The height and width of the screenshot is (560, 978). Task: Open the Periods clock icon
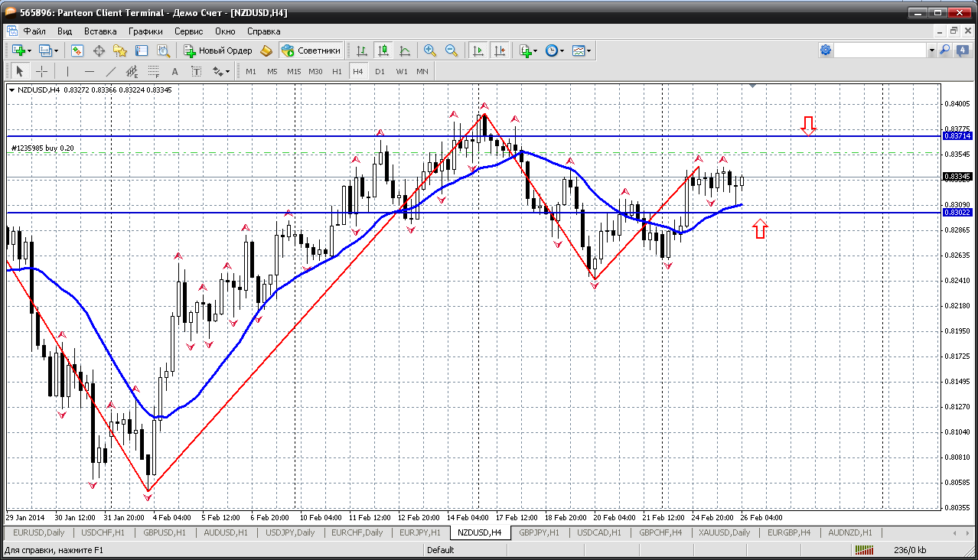(x=552, y=50)
